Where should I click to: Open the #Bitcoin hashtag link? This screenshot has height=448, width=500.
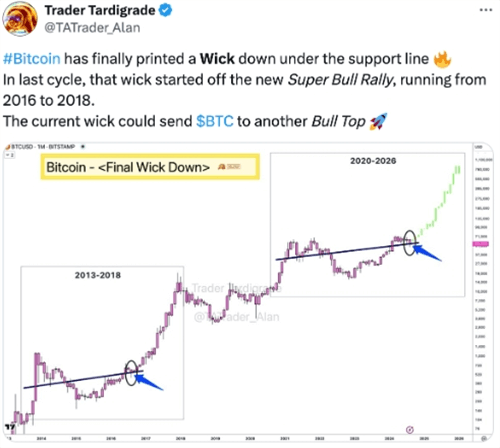point(32,59)
